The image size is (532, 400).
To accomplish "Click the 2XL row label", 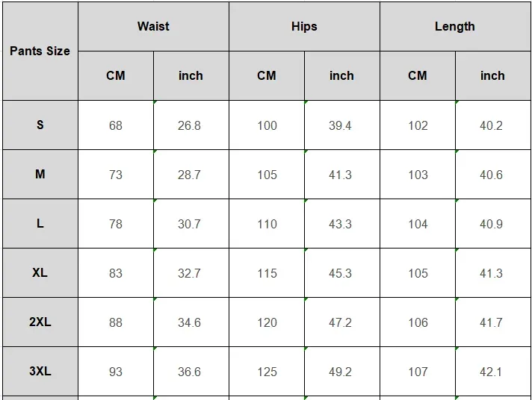I will click(40, 322).
